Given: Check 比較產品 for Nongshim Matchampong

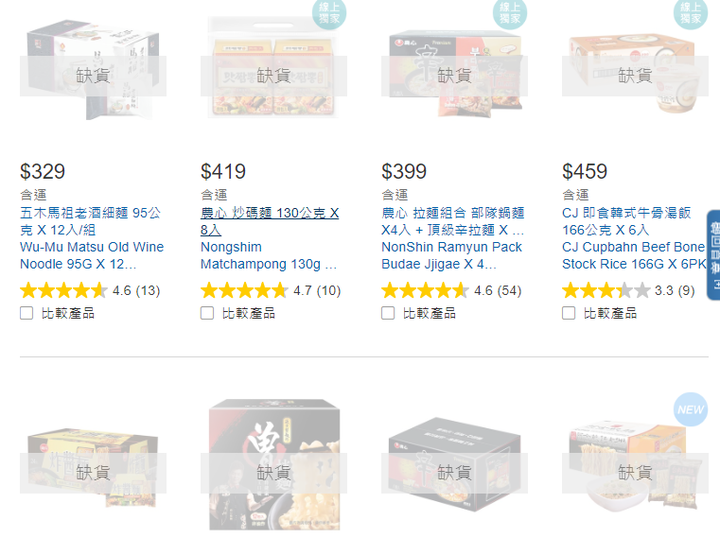Looking at the screenshot, I should (207, 314).
